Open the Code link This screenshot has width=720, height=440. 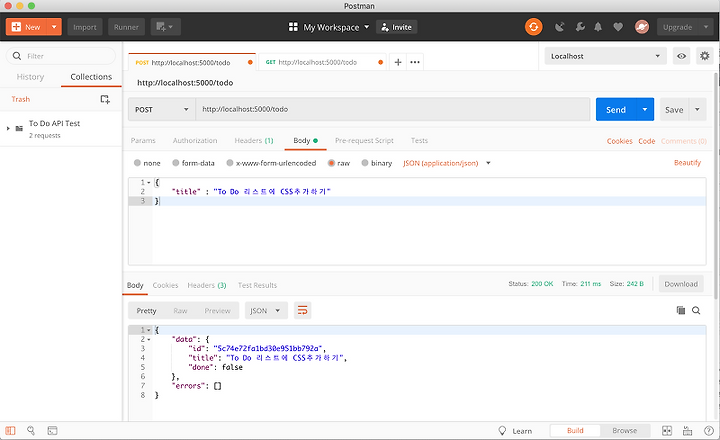647,141
